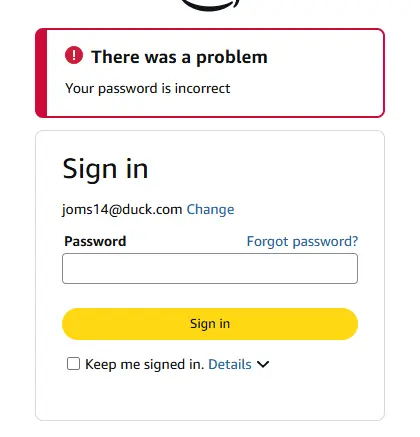The height and width of the screenshot is (437, 420).
Task: Click the bold Password field label
Action: click(95, 241)
